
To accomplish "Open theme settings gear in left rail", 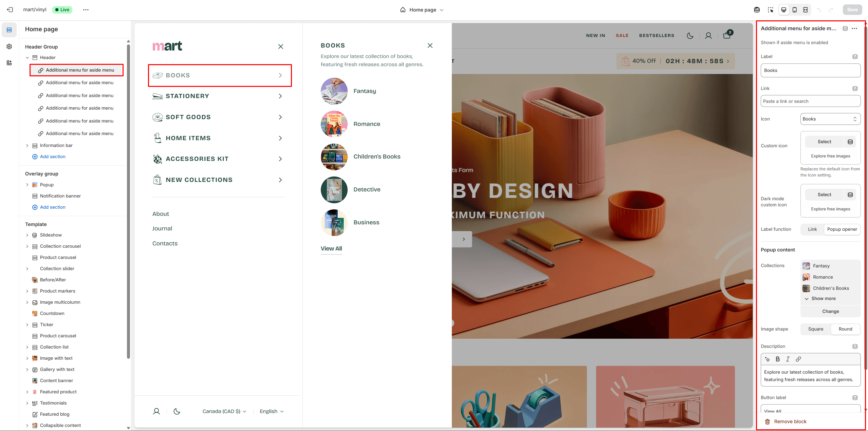I will (9, 46).
